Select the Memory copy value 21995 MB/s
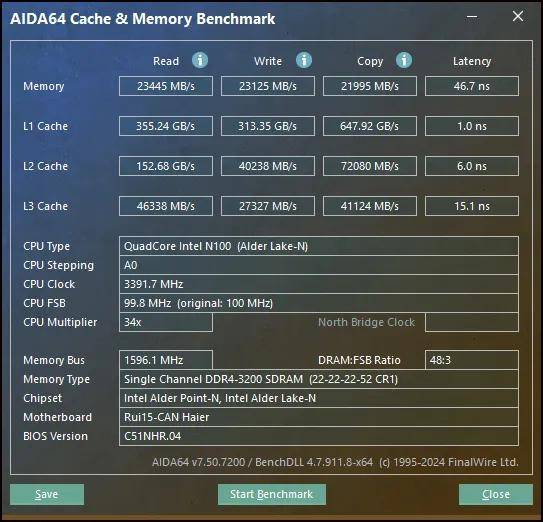543x522 pixels. [370, 86]
